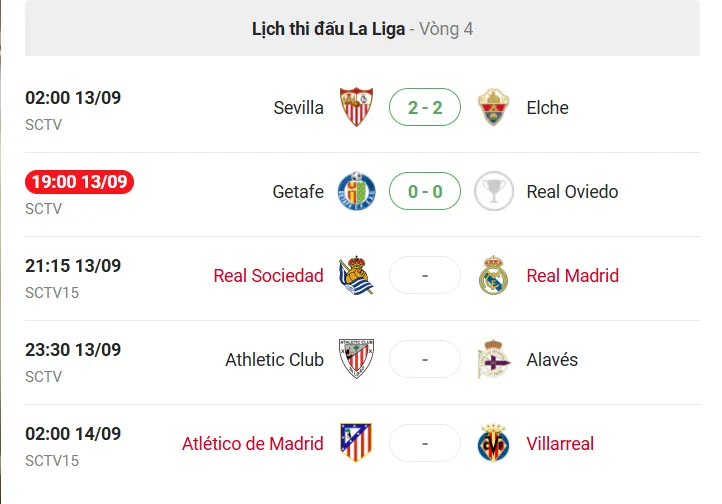Image resolution: width=722 pixels, height=504 pixels.
Task: Click the Villarreal crest
Action: [x=493, y=443]
